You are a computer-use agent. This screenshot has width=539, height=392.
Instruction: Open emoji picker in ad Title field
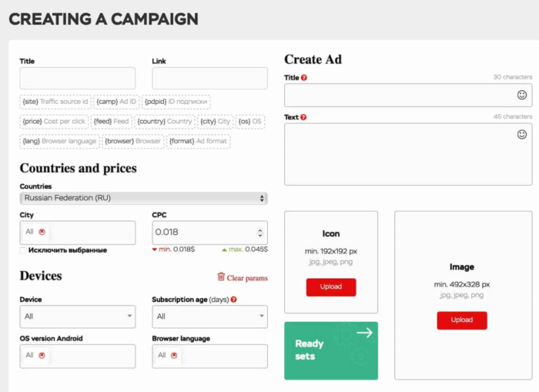pyautogui.click(x=521, y=95)
